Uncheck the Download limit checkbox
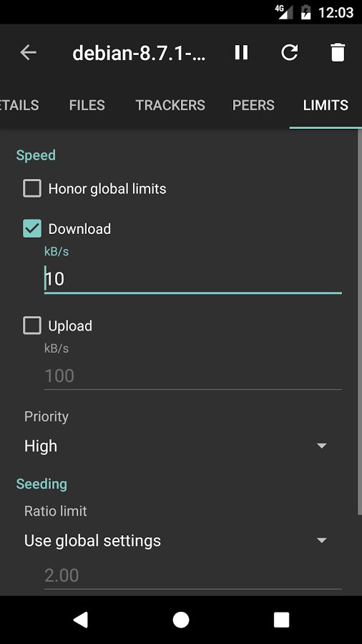 tap(32, 228)
